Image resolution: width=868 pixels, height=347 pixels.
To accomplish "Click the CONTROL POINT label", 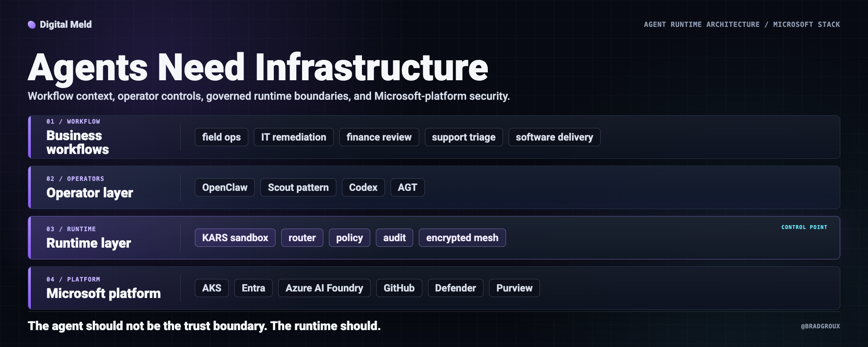I will tap(804, 227).
